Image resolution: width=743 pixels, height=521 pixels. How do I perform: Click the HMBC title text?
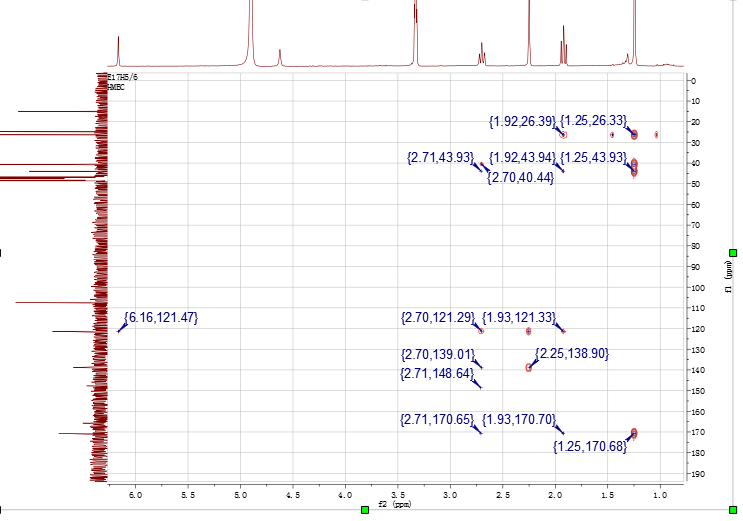[x=116, y=87]
